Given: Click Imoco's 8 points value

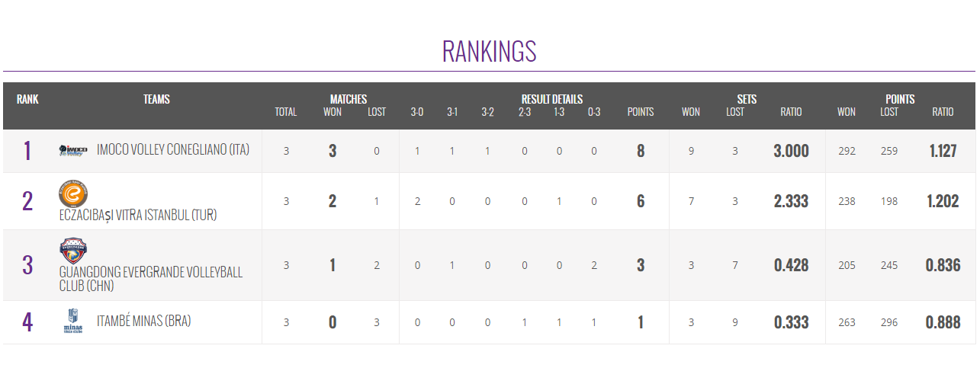Looking at the screenshot, I should [641, 151].
